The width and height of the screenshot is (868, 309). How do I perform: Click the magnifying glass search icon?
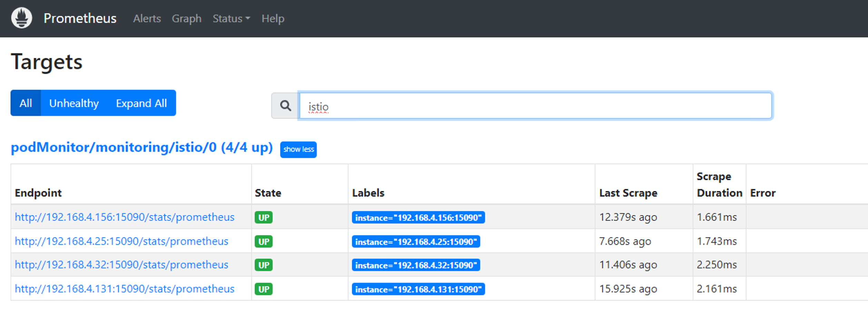(x=285, y=106)
